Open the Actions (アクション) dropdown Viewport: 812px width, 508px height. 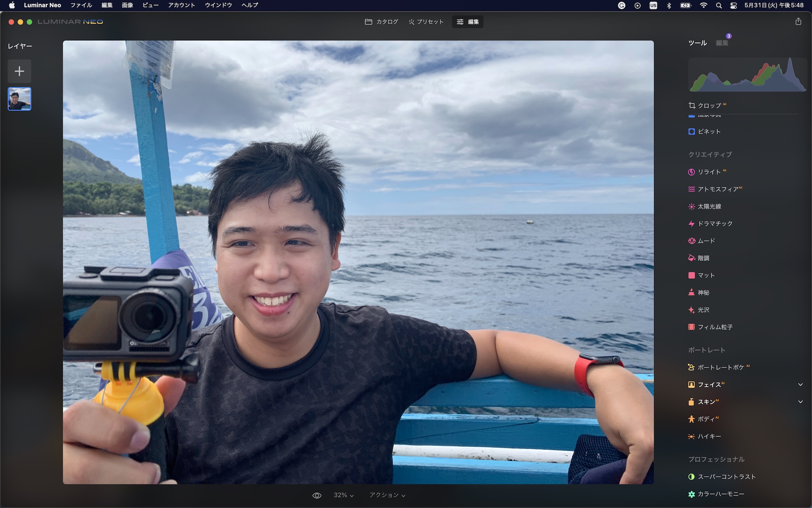[387, 495]
